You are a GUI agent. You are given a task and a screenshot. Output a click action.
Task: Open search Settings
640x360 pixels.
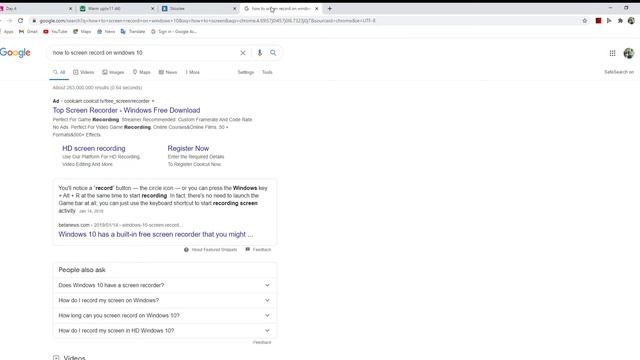point(246,72)
